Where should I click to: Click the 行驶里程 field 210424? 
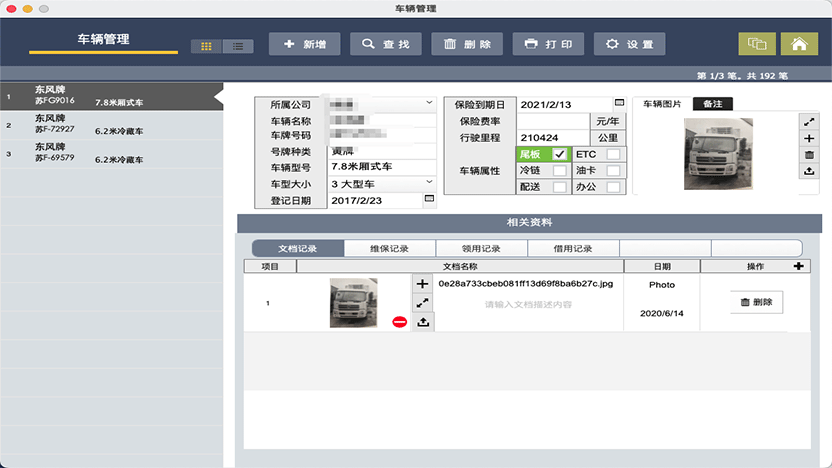(x=553, y=137)
